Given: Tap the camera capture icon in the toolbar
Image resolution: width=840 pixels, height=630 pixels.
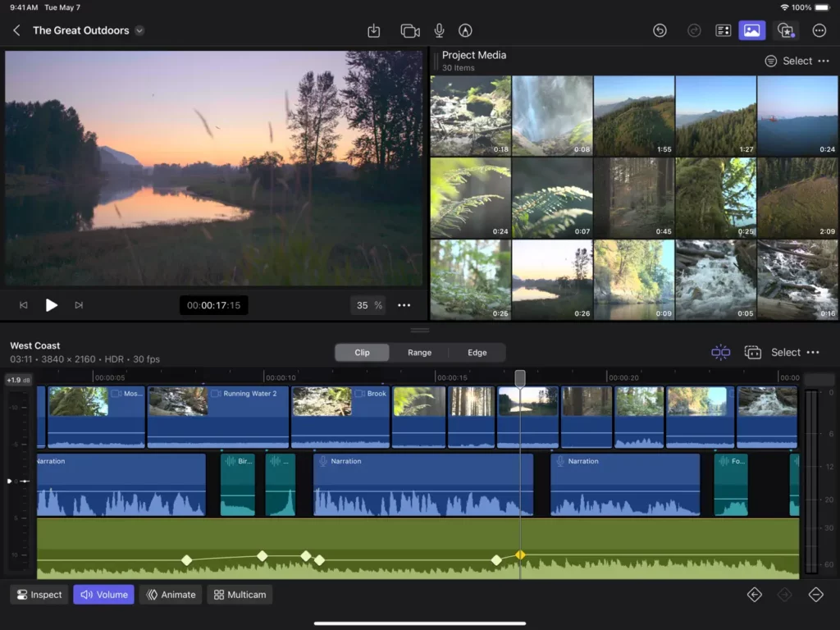Looking at the screenshot, I should [410, 30].
